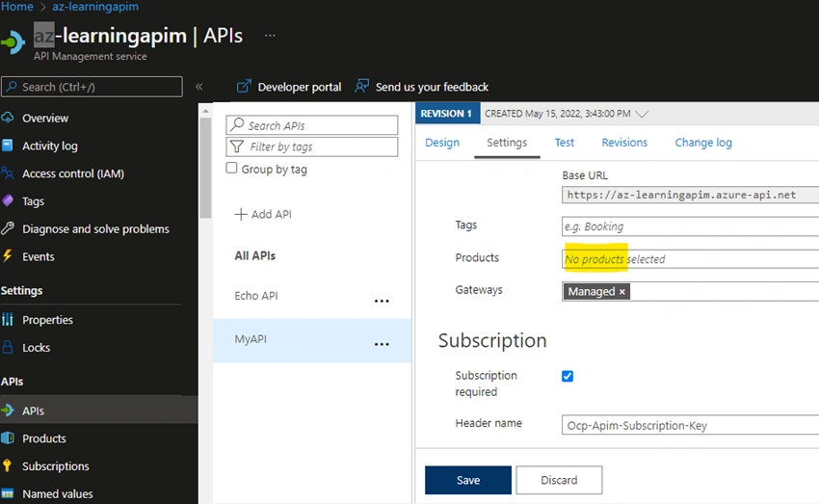
Task: Click the Events lightning bolt icon
Action: [x=8, y=256]
